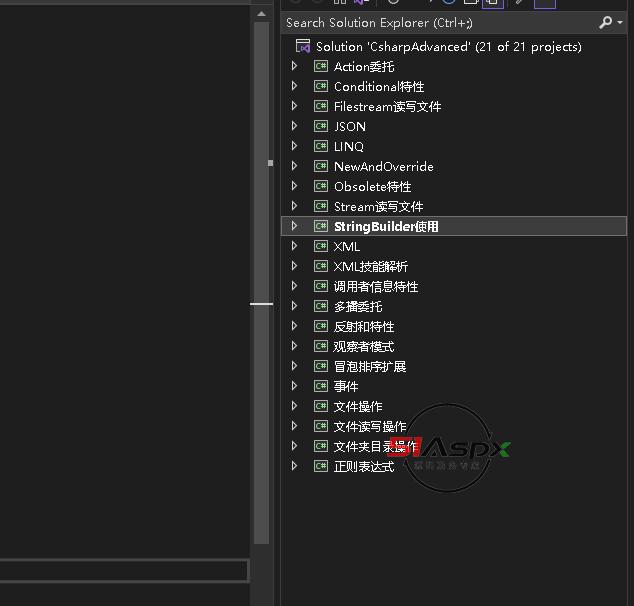Expand the 事件 project node
634x606 pixels.
click(295, 386)
